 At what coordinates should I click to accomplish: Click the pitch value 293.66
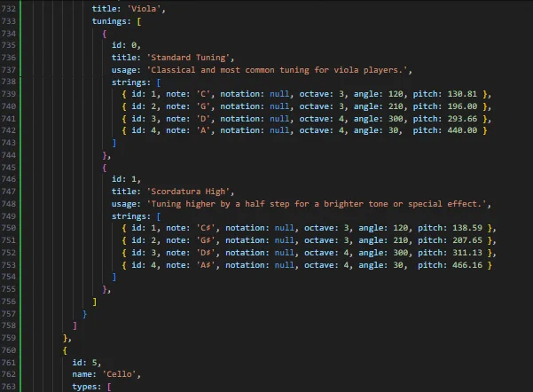click(x=462, y=119)
